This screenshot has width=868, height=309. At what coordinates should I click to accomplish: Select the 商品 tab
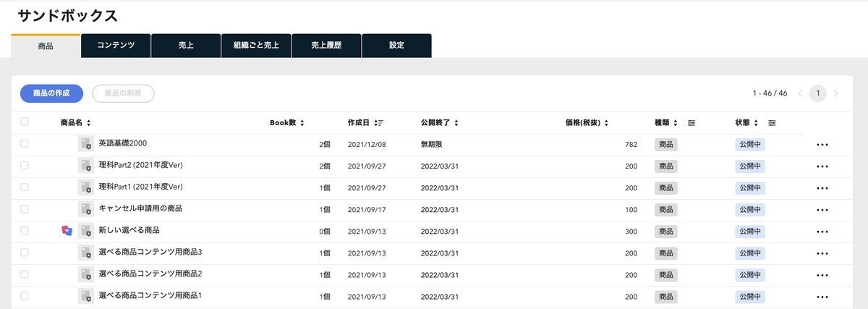[46, 46]
